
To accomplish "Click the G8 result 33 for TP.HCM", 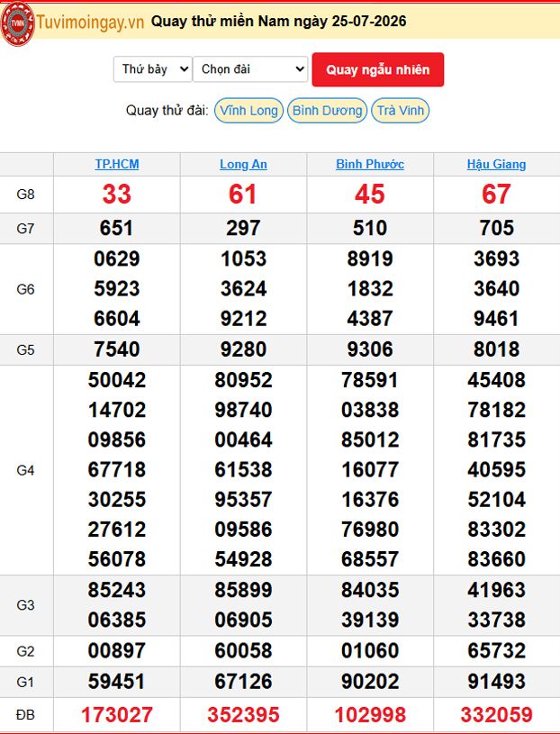I will pos(116,195).
